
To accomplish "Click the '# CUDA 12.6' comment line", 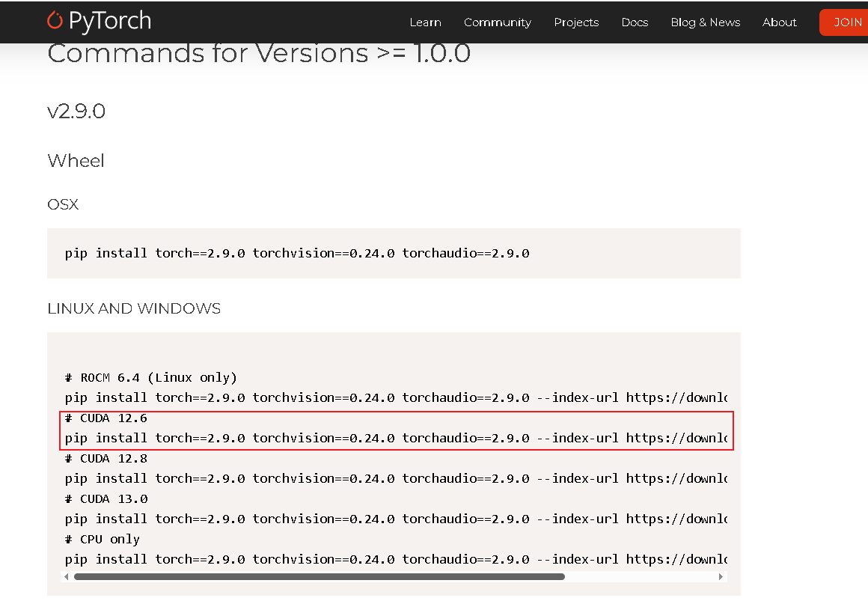I will [x=106, y=418].
